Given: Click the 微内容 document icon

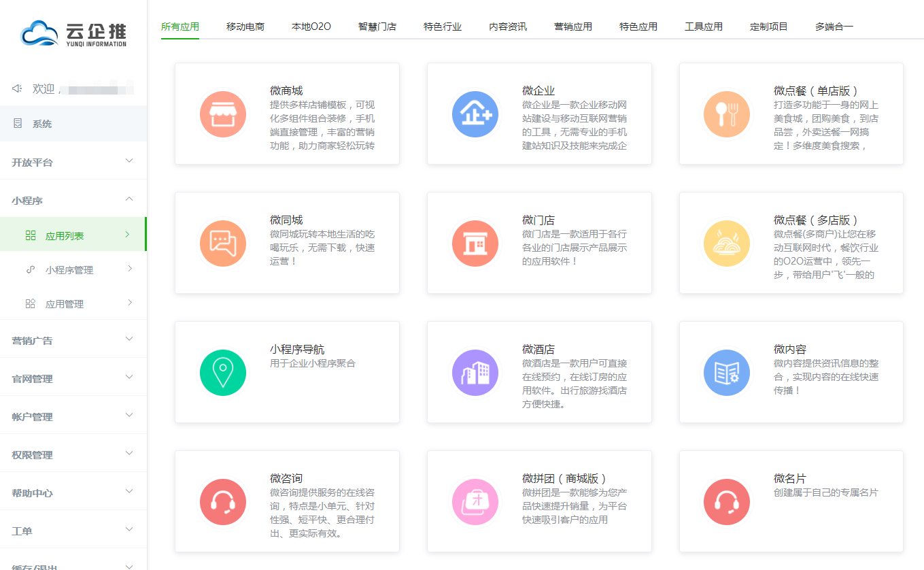Looking at the screenshot, I should coord(726,373).
